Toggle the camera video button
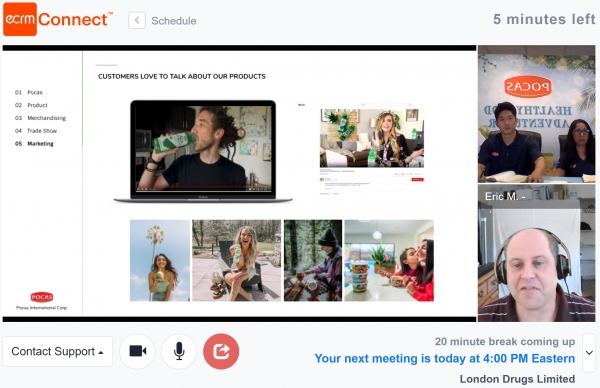Viewport: 600px width, 388px height. pos(137,351)
